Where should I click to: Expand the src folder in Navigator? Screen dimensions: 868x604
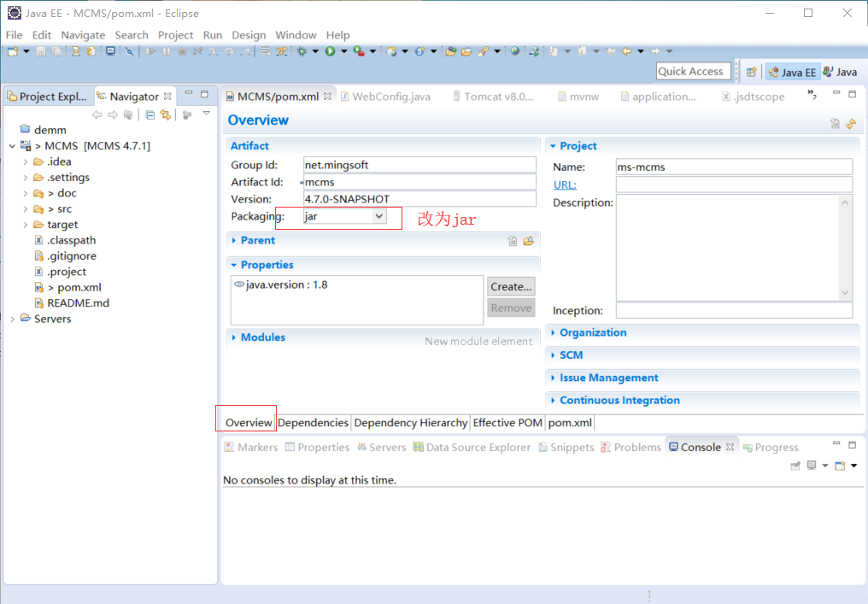(x=26, y=209)
